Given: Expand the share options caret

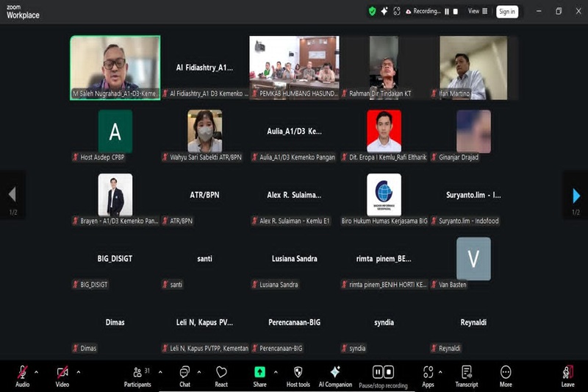Looking at the screenshot, I should (x=276, y=371).
